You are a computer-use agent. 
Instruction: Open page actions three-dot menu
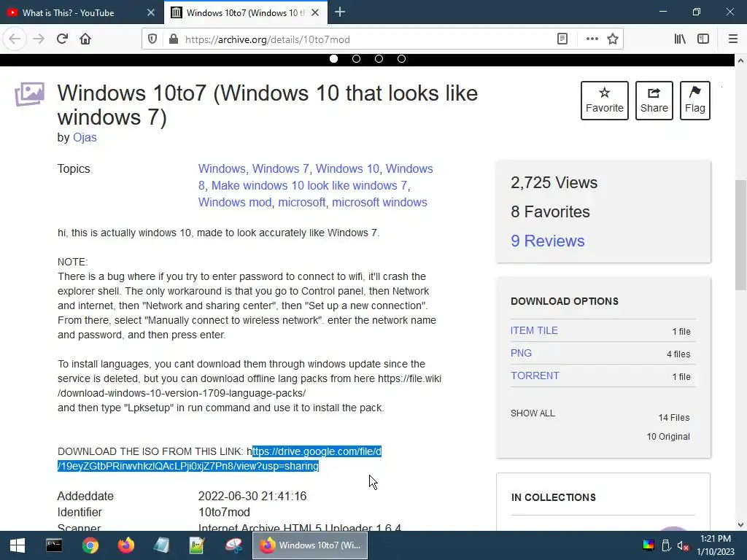tap(592, 39)
